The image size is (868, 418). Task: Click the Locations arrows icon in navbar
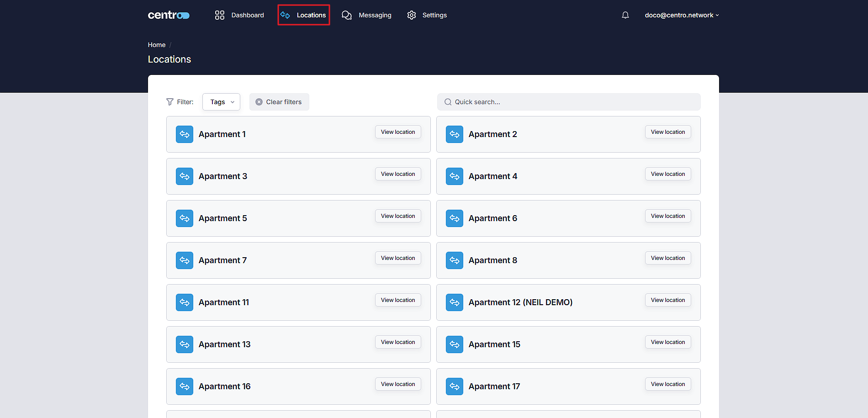(x=286, y=15)
